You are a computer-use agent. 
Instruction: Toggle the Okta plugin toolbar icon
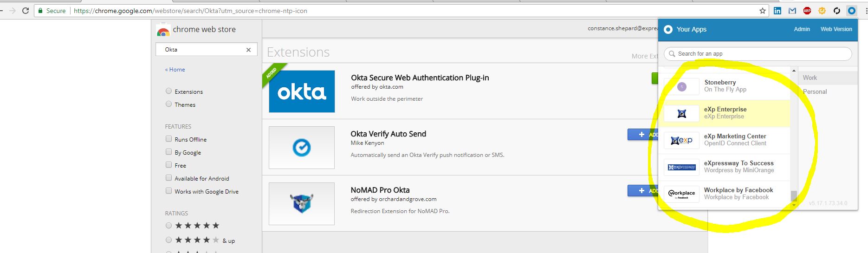[x=852, y=11]
